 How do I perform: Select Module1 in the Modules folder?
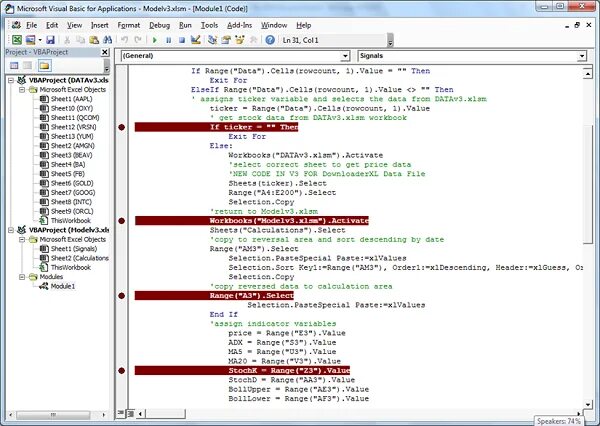(x=63, y=286)
